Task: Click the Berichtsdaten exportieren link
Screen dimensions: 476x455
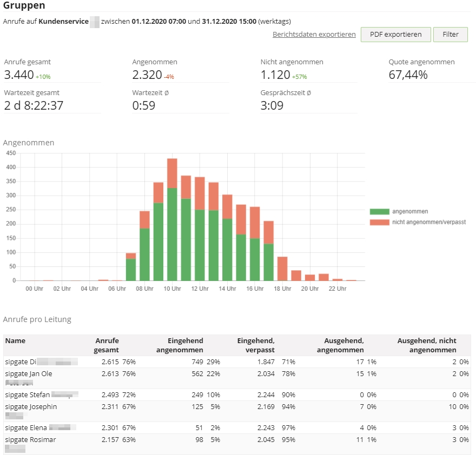Action: (x=314, y=34)
